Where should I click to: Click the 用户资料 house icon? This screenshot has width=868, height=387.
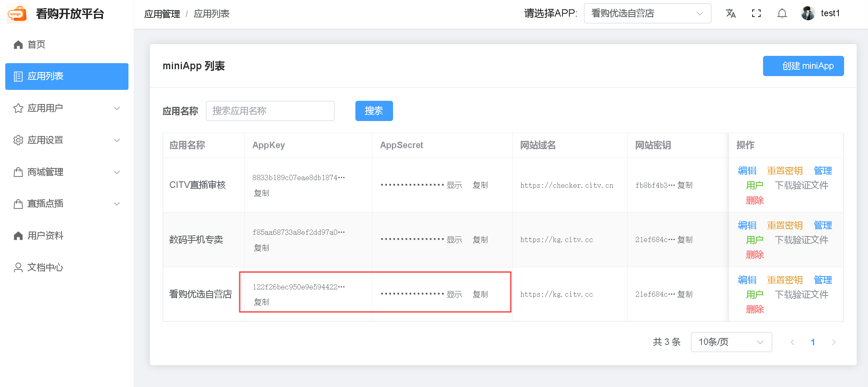coord(18,236)
